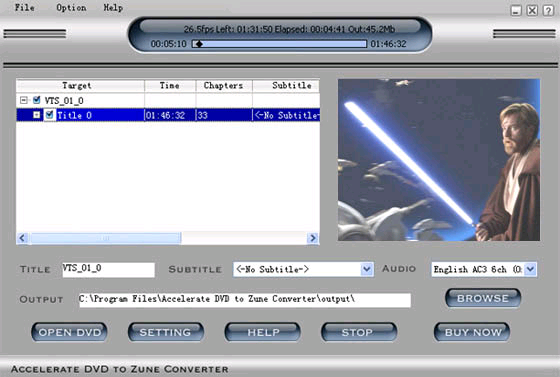The width and height of the screenshot is (560, 377).
Task: Select the VTS_01_0 tree row
Action: tap(168, 100)
